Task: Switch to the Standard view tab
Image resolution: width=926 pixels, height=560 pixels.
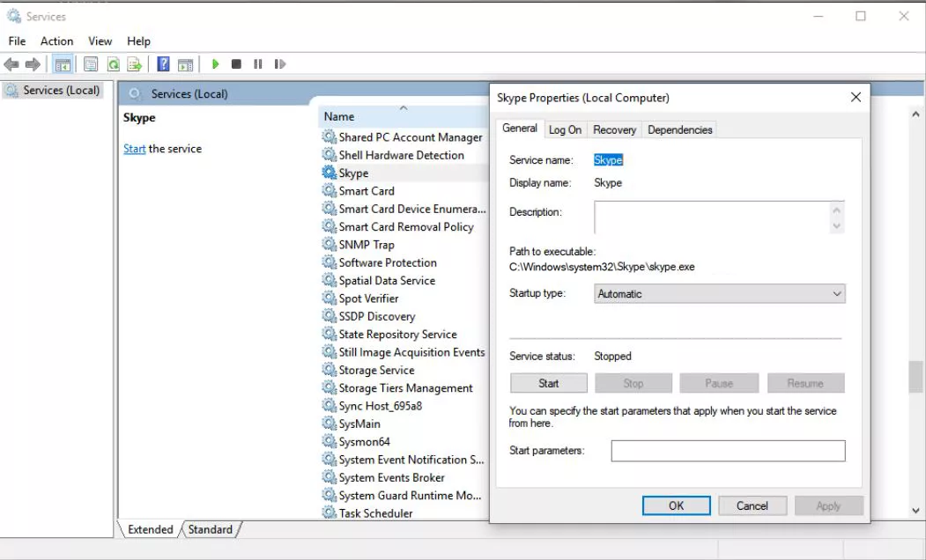Action: coord(211,529)
